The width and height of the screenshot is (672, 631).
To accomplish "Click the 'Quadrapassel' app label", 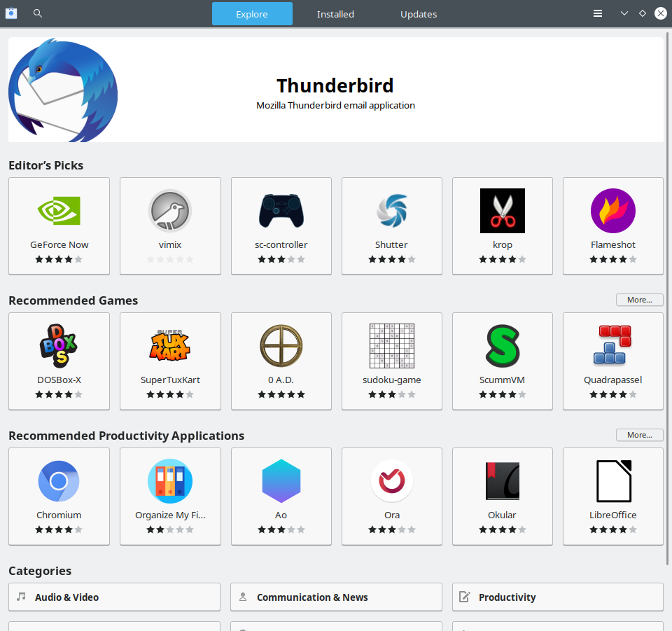I will tap(613, 380).
